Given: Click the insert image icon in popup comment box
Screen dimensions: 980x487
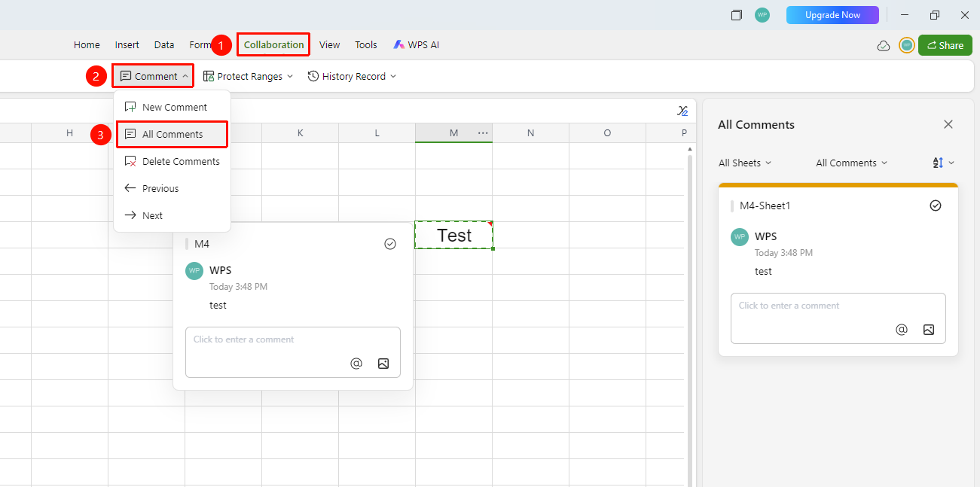Looking at the screenshot, I should click(x=383, y=364).
